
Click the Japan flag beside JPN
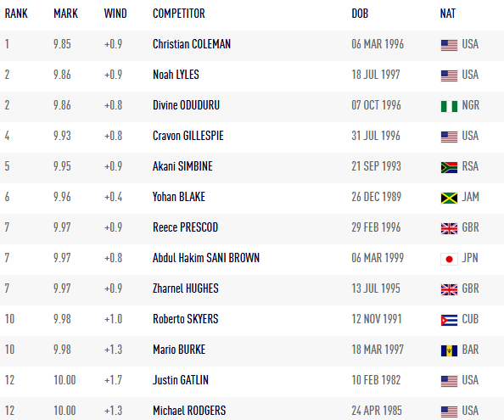tap(449, 259)
